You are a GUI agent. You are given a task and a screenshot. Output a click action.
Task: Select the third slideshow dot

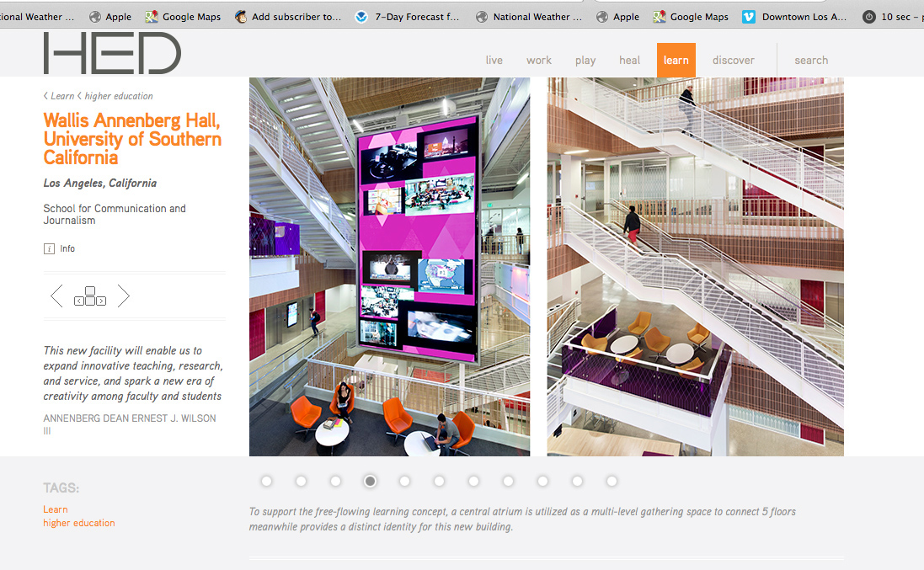(335, 481)
